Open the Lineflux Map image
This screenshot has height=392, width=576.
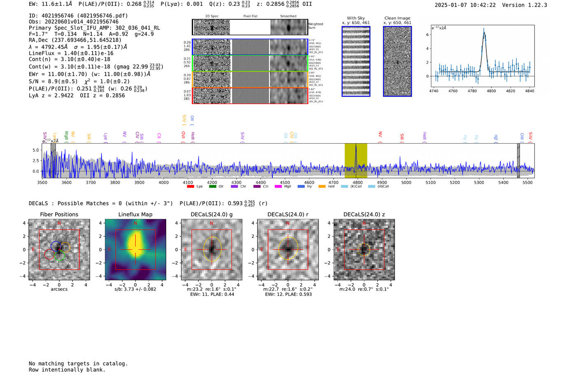(x=135, y=250)
